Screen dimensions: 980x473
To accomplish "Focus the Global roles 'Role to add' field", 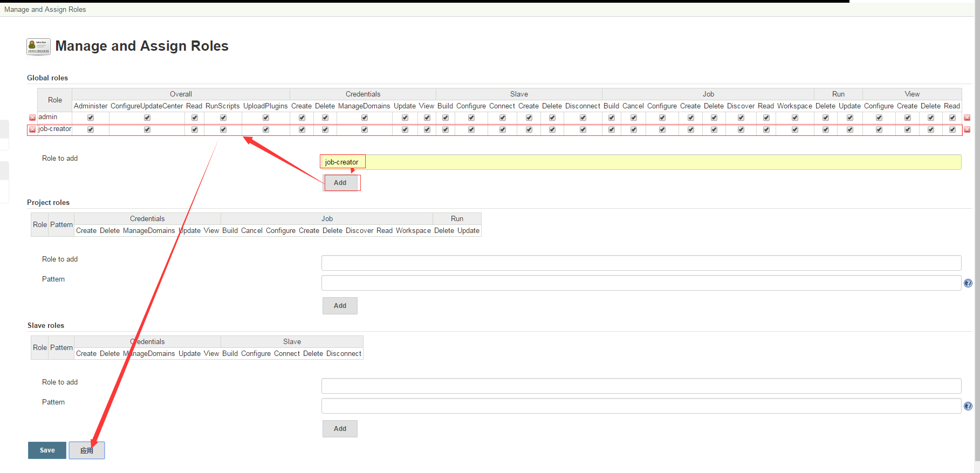I will point(641,162).
